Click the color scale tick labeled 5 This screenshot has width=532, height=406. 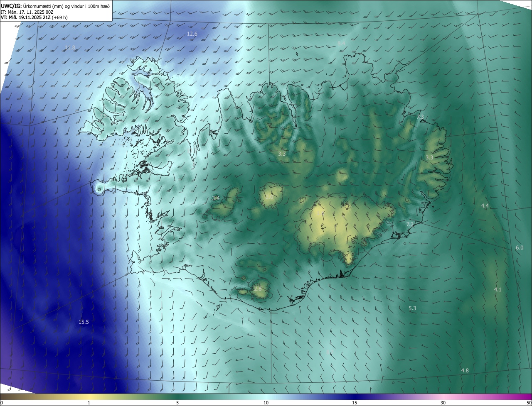[177, 403]
